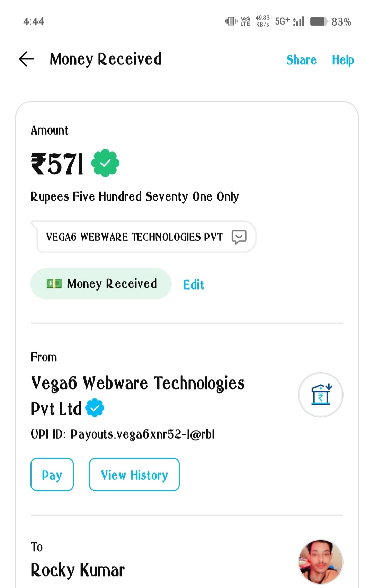Tap the vibrate mode status icon
The image size is (374, 588).
(231, 21)
